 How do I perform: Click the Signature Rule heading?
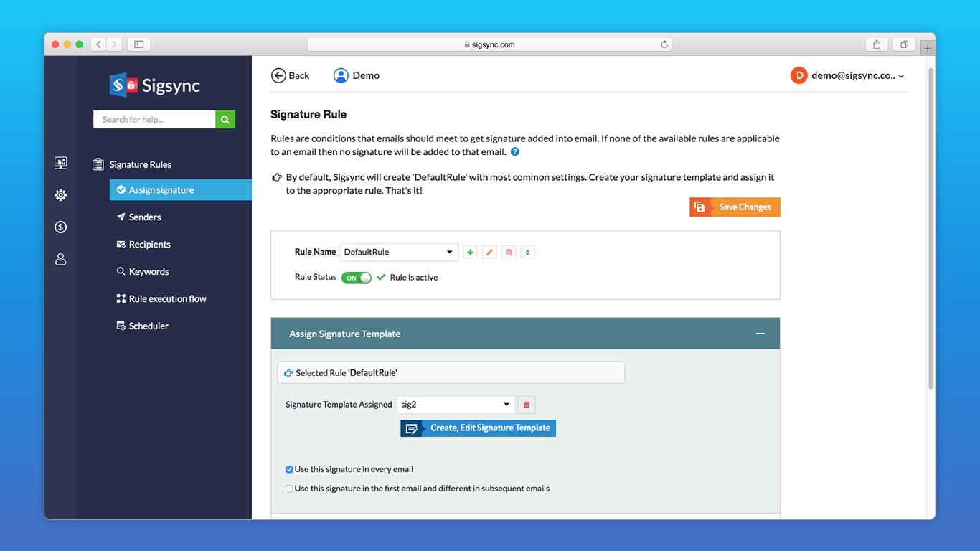(308, 114)
